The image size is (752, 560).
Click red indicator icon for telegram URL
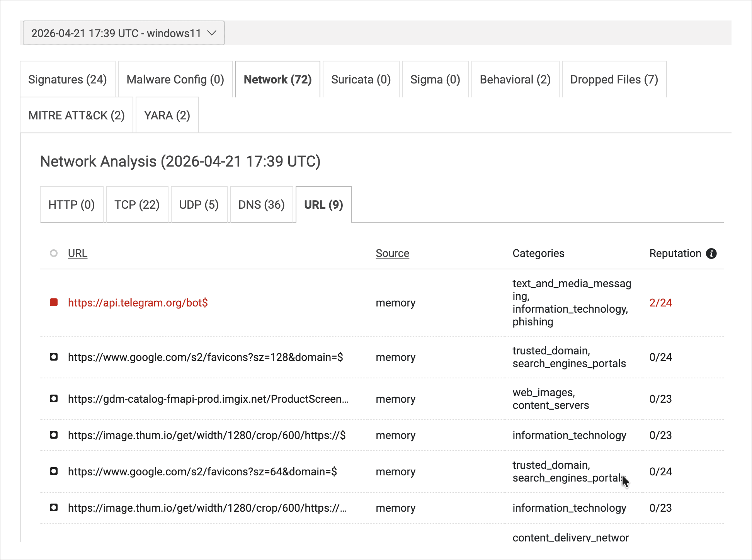pos(54,302)
